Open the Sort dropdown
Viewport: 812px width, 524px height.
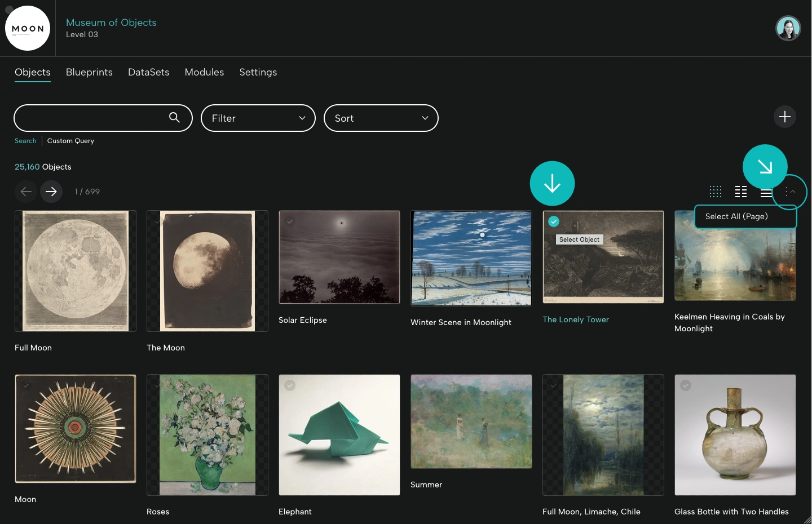point(381,118)
